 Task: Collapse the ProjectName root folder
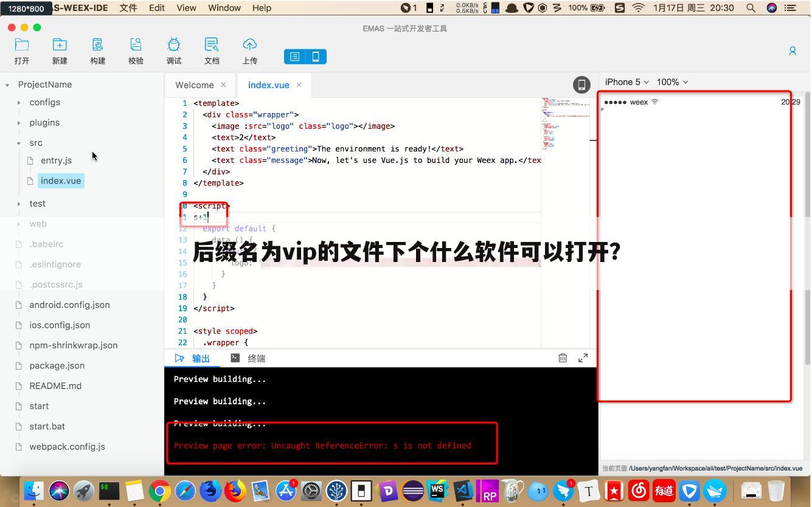(7, 85)
